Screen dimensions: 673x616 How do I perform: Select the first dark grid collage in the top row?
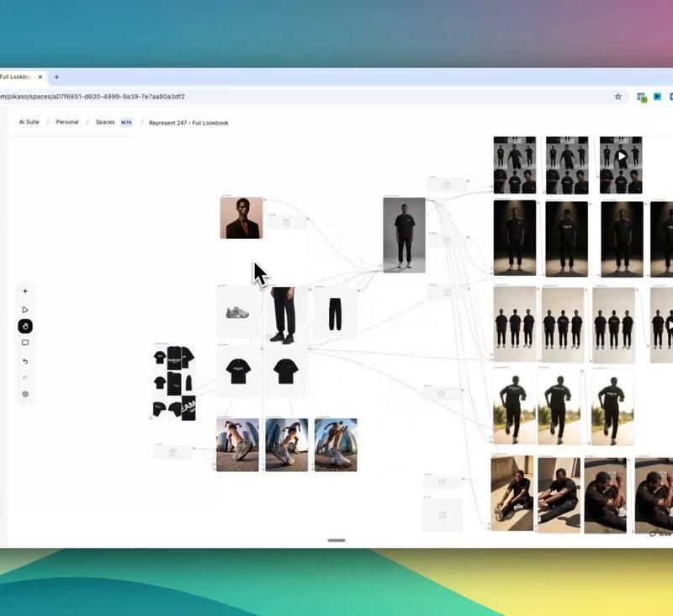(x=515, y=165)
